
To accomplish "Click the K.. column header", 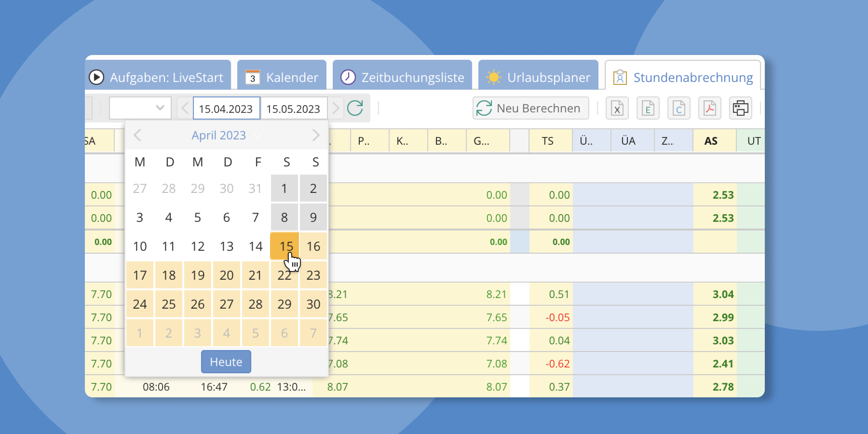I will pos(408,140).
